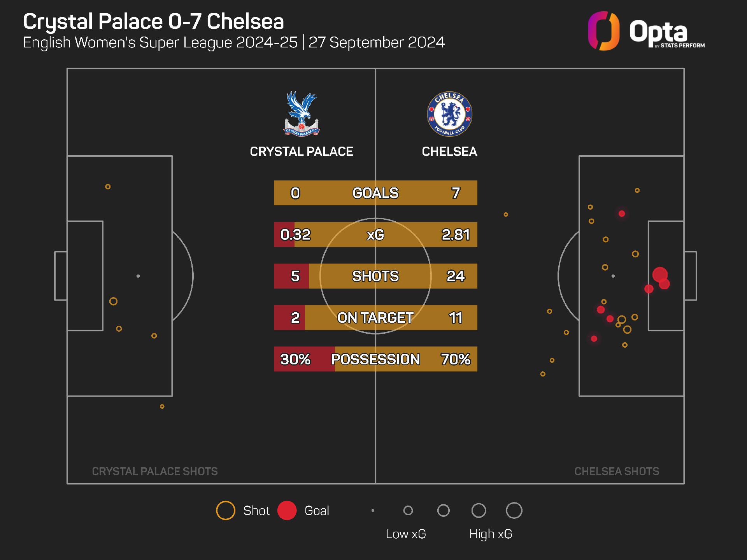Click the Opta logo icon
The height and width of the screenshot is (560, 747).
(x=604, y=31)
